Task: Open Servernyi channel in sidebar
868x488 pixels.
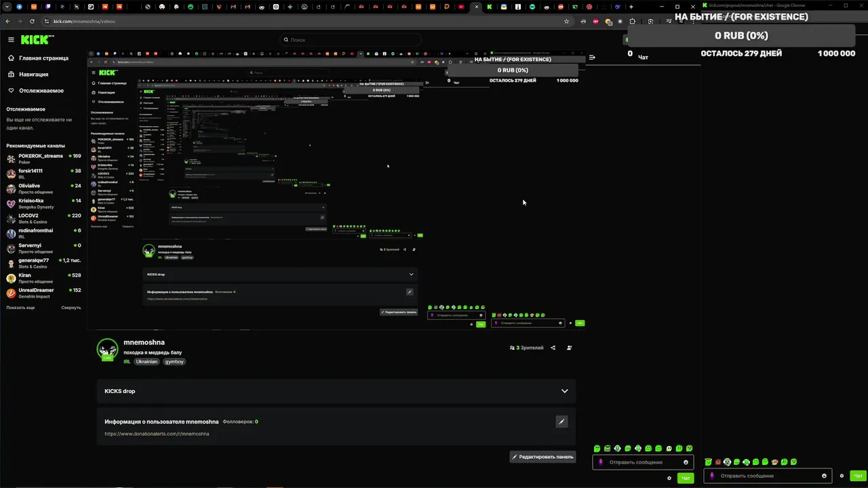Action: (x=43, y=248)
